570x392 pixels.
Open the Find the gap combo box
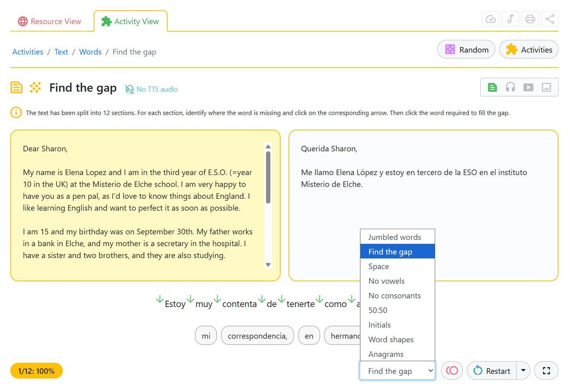point(397,371)
